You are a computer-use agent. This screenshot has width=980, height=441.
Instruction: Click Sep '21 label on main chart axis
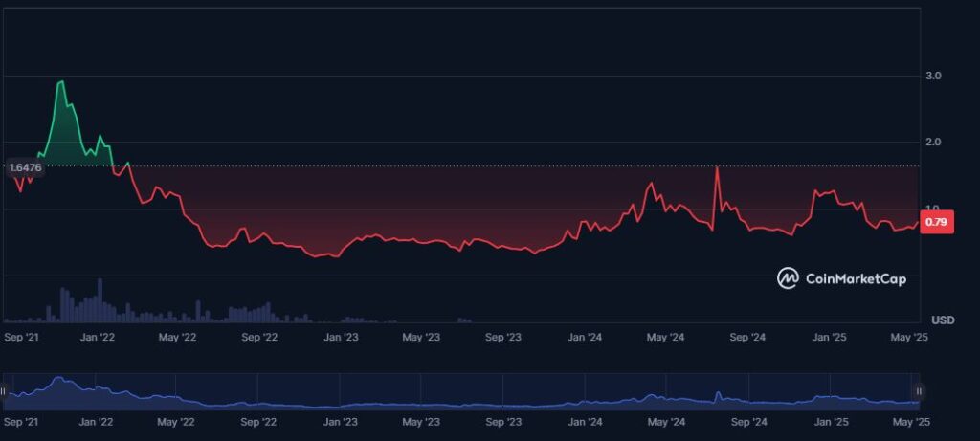22,337
